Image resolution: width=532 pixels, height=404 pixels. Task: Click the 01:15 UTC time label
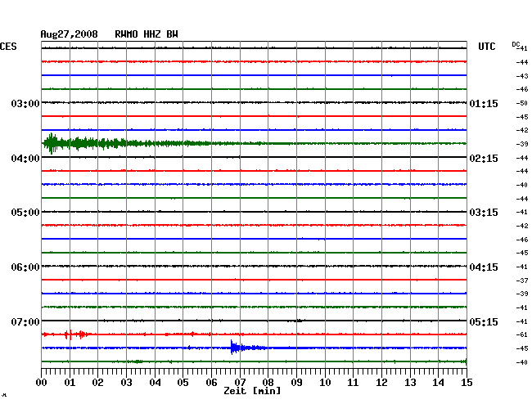pyautogui.click(x=484, y=103)
